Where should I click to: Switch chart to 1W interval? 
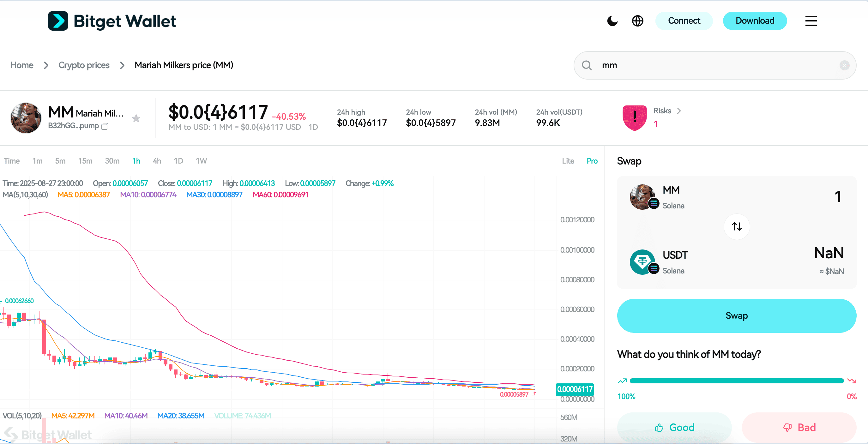[x=201, y=161]
